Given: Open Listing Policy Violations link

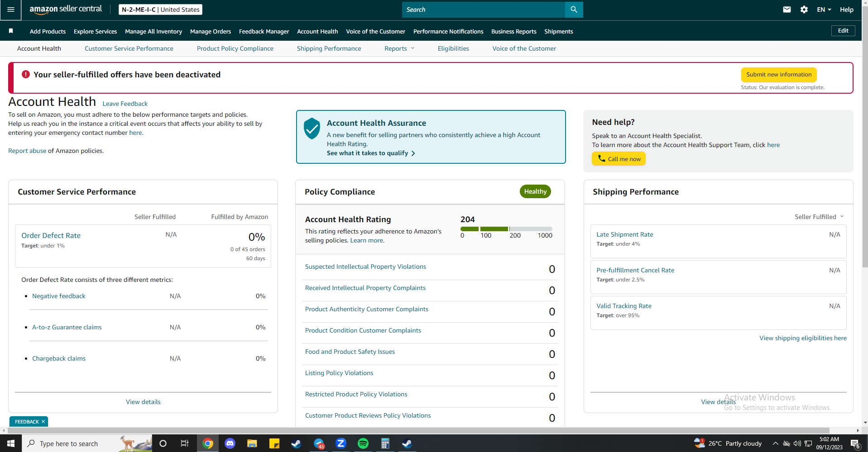Looking at the screenshot, I should point(339,373).
